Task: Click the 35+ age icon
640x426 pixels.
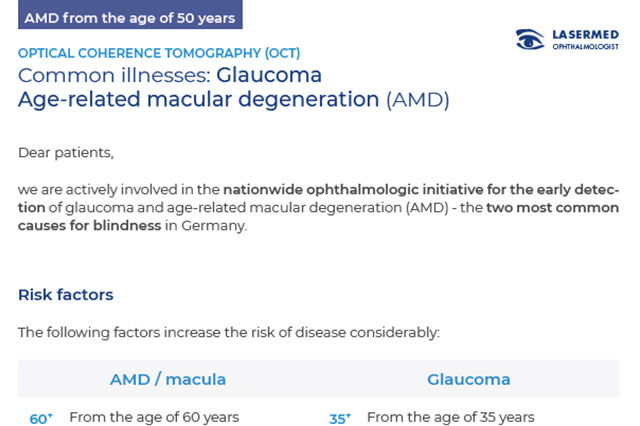Action: click(340, 419)
